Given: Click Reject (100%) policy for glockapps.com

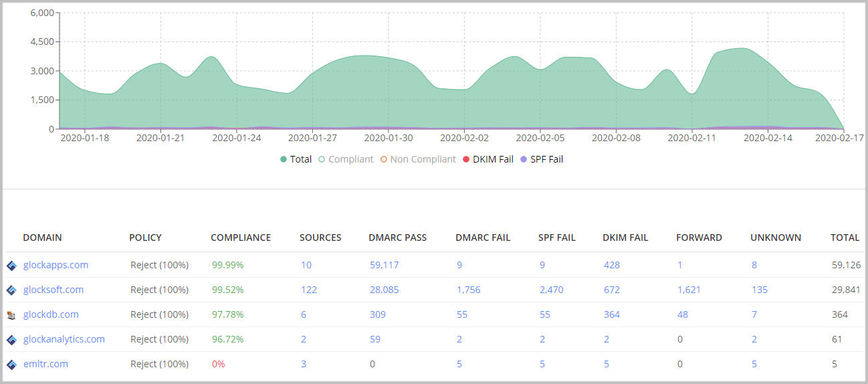Looking at the screenshot, I should point(159,265).
